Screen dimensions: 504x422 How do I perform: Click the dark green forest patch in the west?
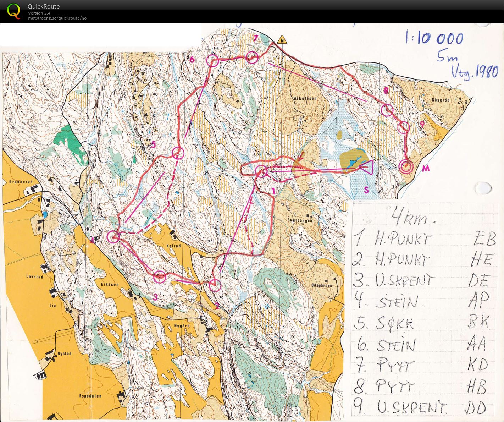click(73, 144)
